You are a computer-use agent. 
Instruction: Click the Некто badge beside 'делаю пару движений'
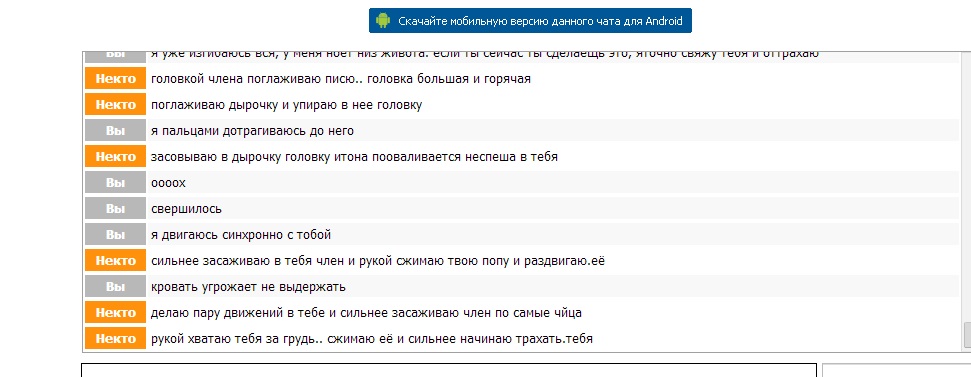click(115, 313)
